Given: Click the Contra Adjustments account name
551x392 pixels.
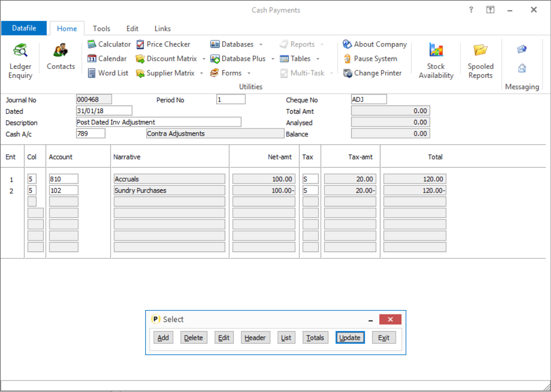Looking at the screenshot, I should [x=215, y=134].
